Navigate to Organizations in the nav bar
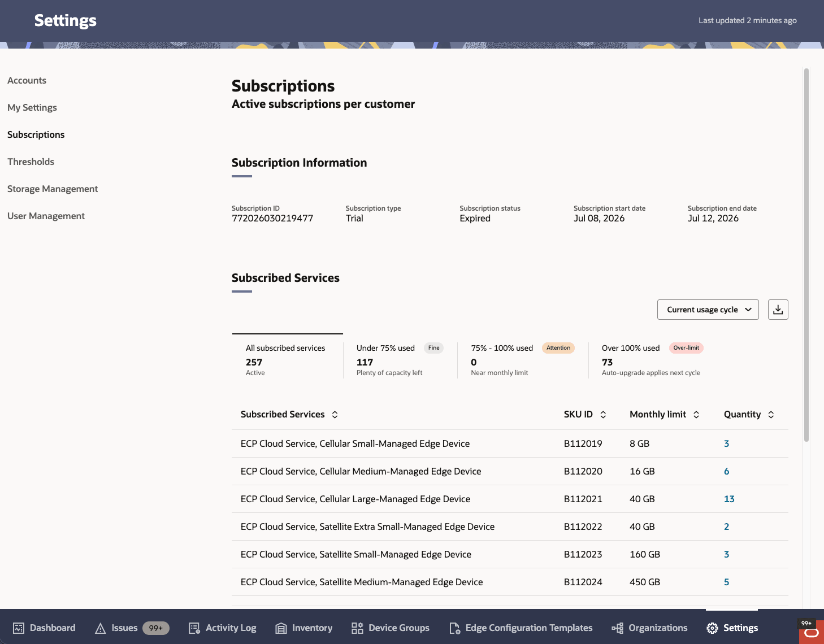This screenshot has height=644, width=824. pos(649,628)
